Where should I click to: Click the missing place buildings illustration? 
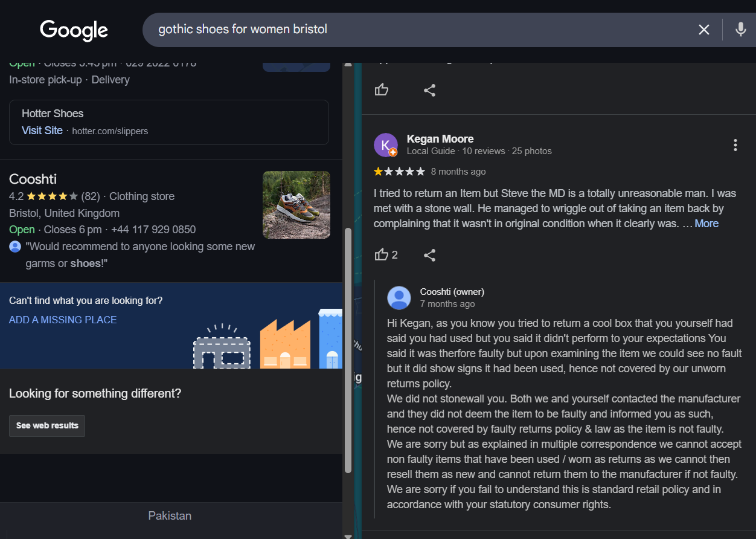[267, 338]
